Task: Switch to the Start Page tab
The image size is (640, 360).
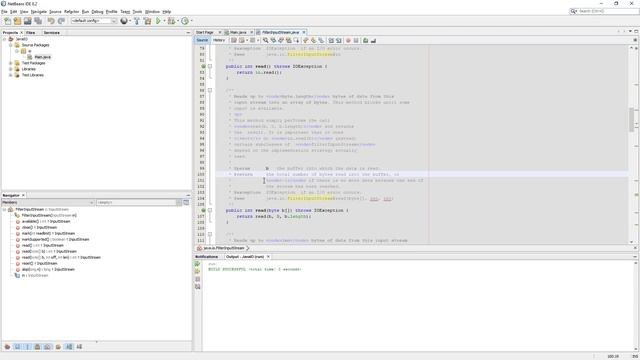Action: pyautogui.click(x=204, y=32)
